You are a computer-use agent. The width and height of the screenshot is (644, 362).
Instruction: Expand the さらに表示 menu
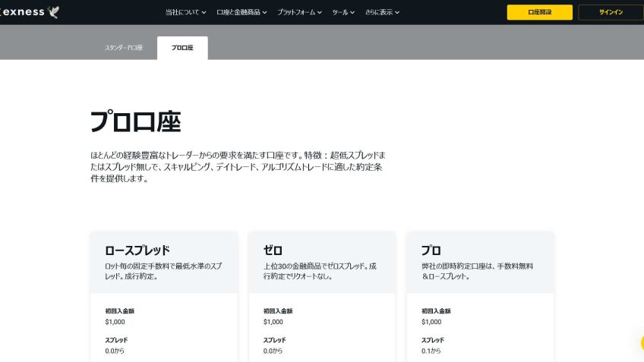[x=381, y=12]
